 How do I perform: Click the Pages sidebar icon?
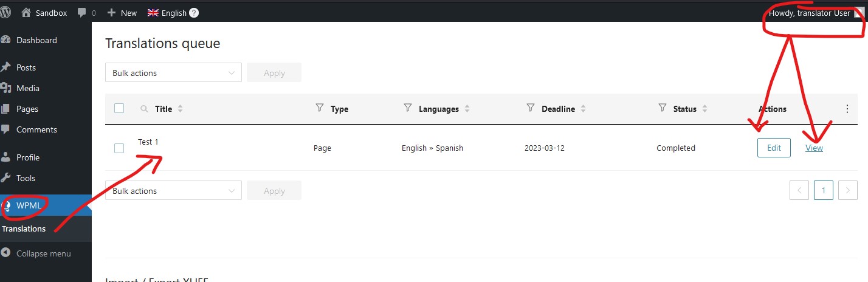[6, 109]
